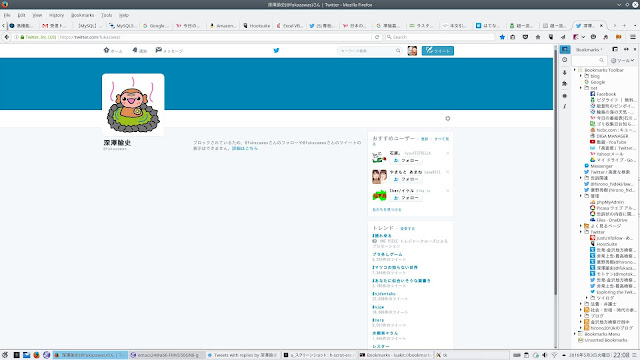Open the Tools menu
Viewport: 640px width, 360px height.
[x=107, y=15]
